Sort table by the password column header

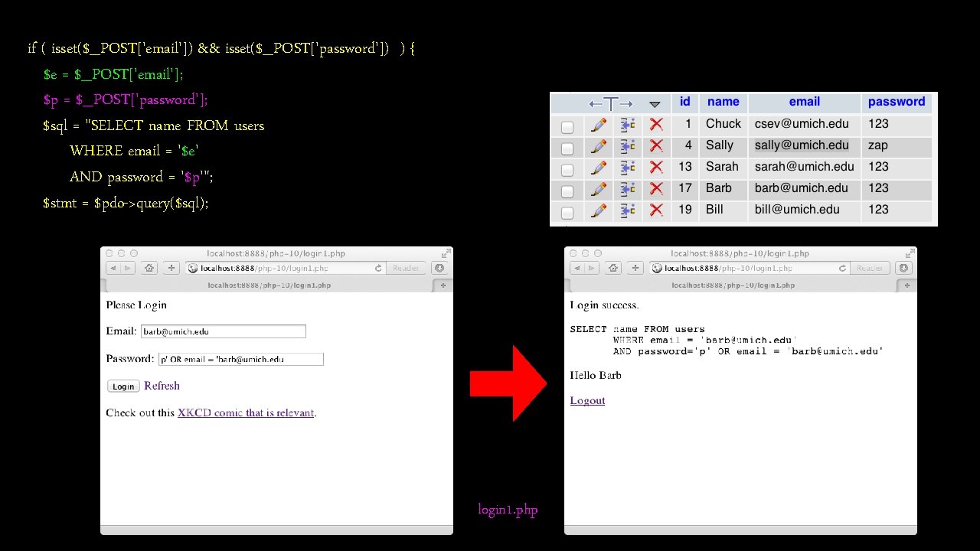(x=897, y=102)
